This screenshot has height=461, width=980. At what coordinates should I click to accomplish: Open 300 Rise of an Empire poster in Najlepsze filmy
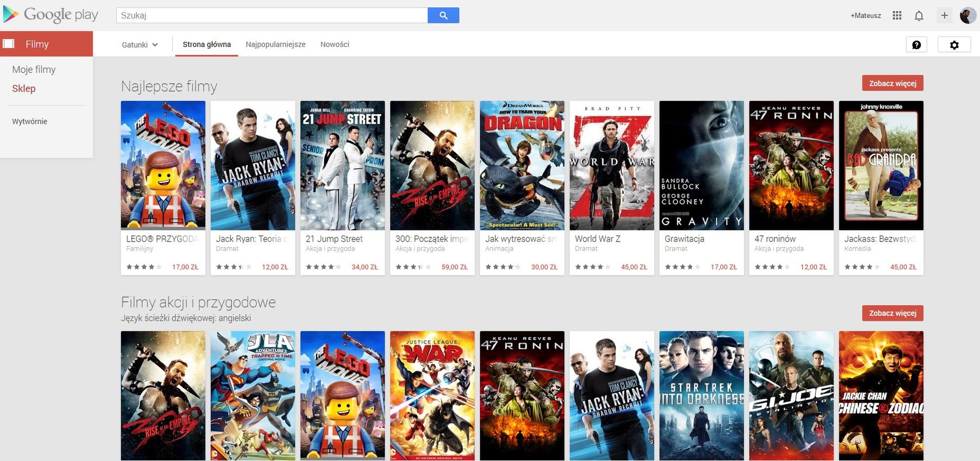(x=432, y=165)
